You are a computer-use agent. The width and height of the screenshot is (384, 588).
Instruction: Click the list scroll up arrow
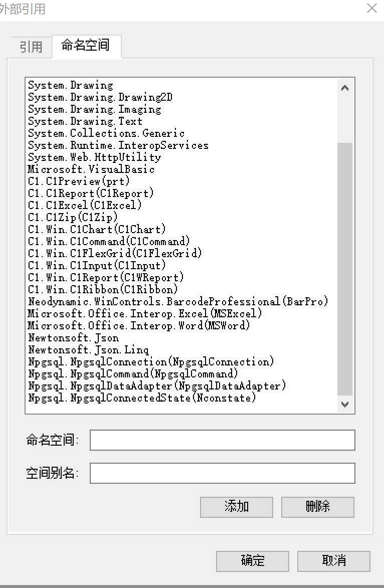pyautogui.click(x=345, y=89)
